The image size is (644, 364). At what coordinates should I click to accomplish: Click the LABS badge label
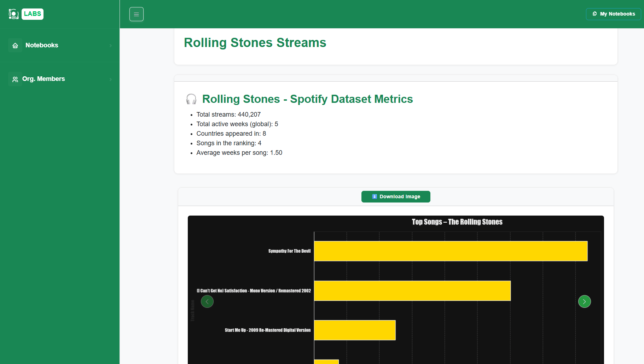(33, 14)
